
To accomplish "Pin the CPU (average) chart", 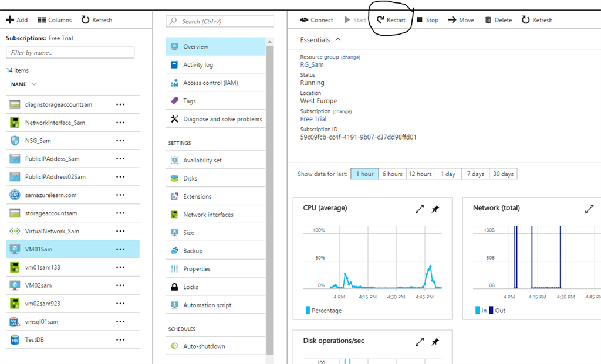I will (x=435, y=209).
